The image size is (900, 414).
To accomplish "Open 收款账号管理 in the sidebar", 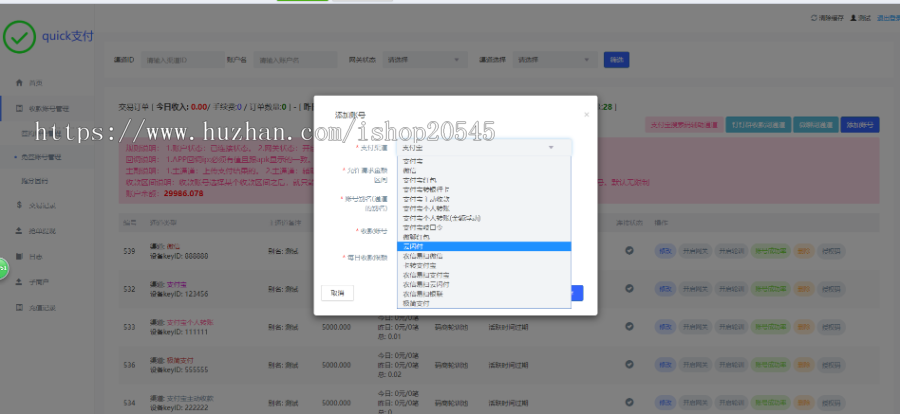I will 47,109.
